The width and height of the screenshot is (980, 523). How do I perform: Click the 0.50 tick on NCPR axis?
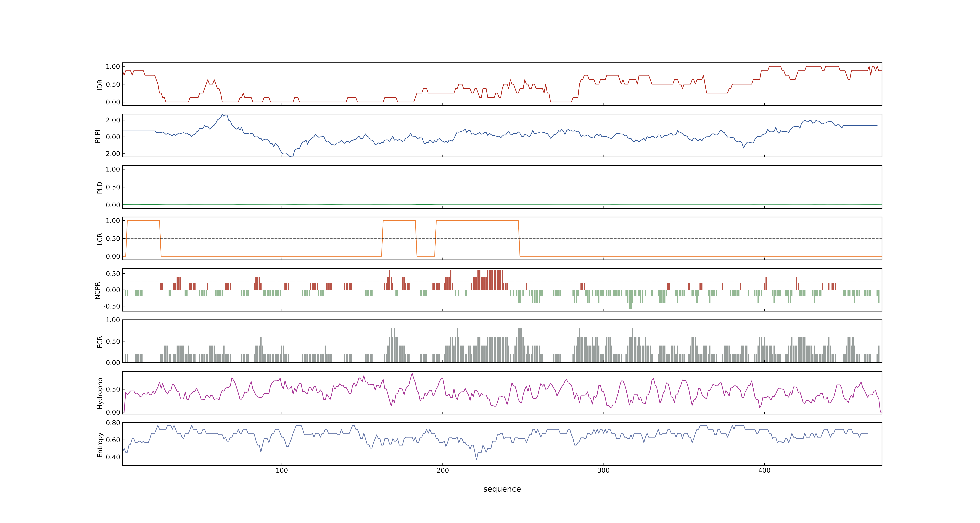113,274
